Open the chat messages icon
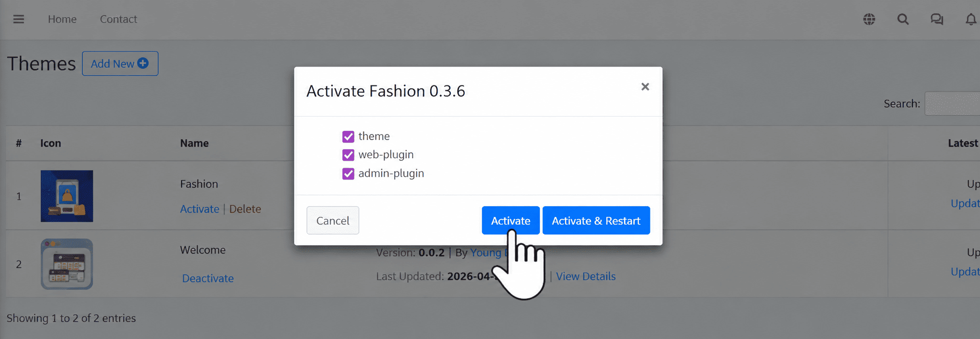The width and height of the screenshot is (980, 339). (x=937, y=19)
